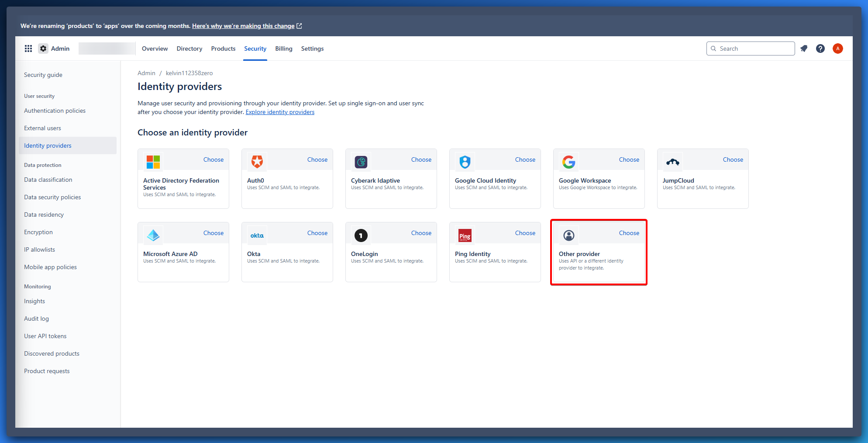
Task: Open the help question mark icon
Action: point(820,48)
